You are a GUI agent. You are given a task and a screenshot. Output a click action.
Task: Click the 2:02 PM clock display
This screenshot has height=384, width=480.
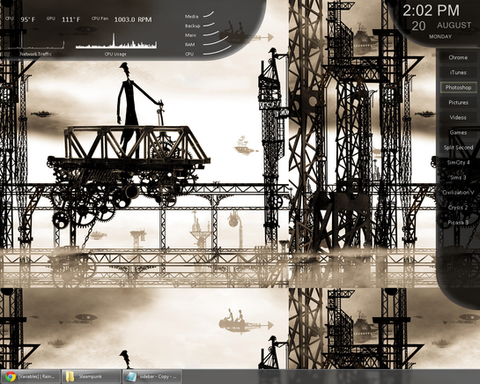(431, 11)
